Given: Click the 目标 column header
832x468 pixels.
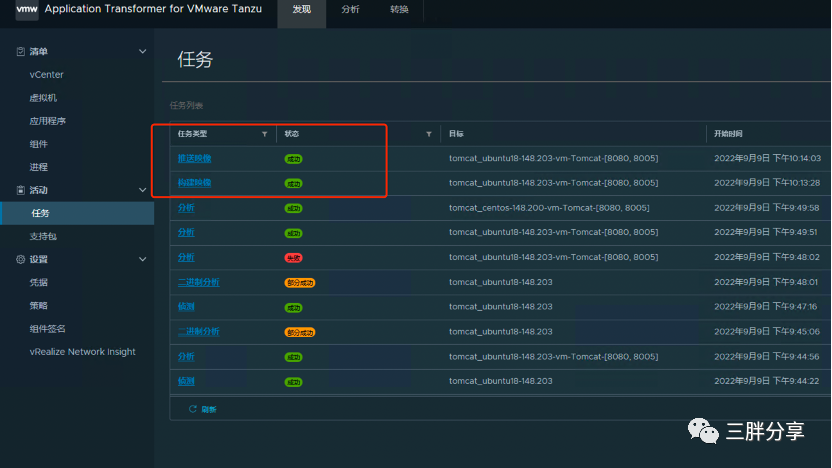Looking at the screenshot, I should [456, 134].
